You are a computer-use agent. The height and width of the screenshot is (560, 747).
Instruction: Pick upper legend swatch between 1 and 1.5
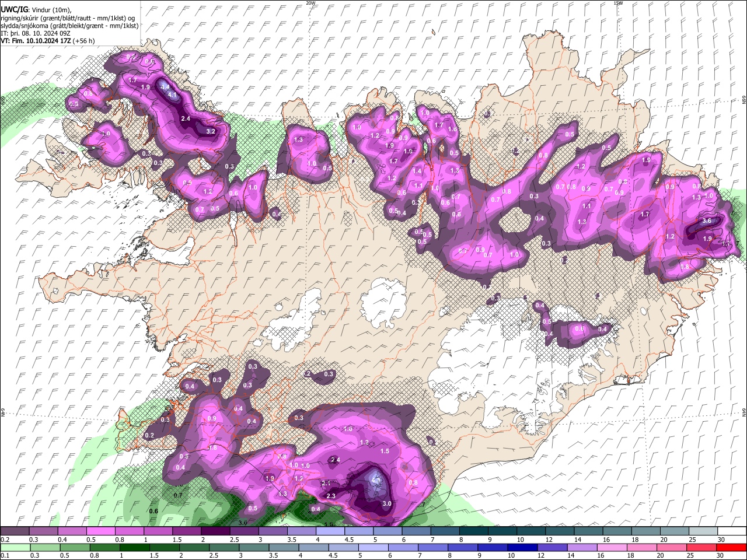pyautogui.click(x=158, y=531)
